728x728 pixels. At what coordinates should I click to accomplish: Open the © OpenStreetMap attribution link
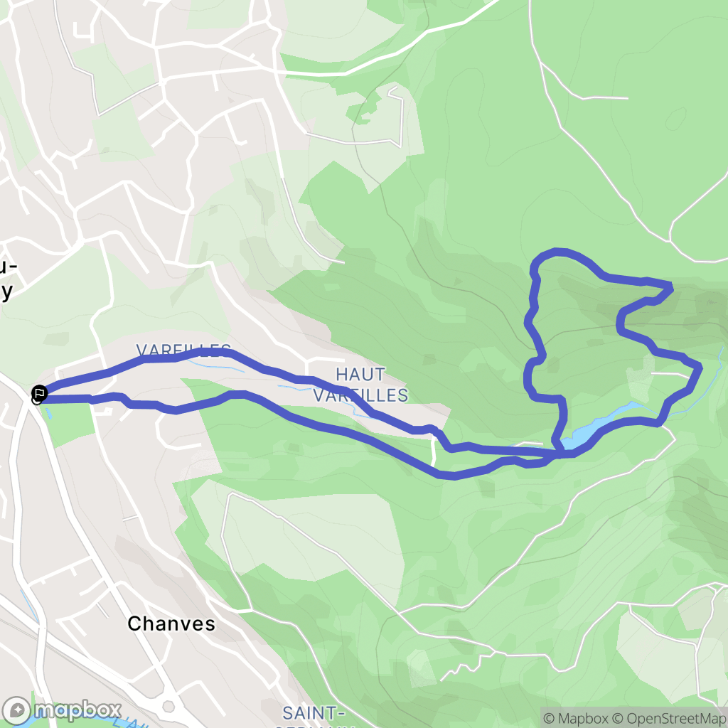(x=670, y=719)
